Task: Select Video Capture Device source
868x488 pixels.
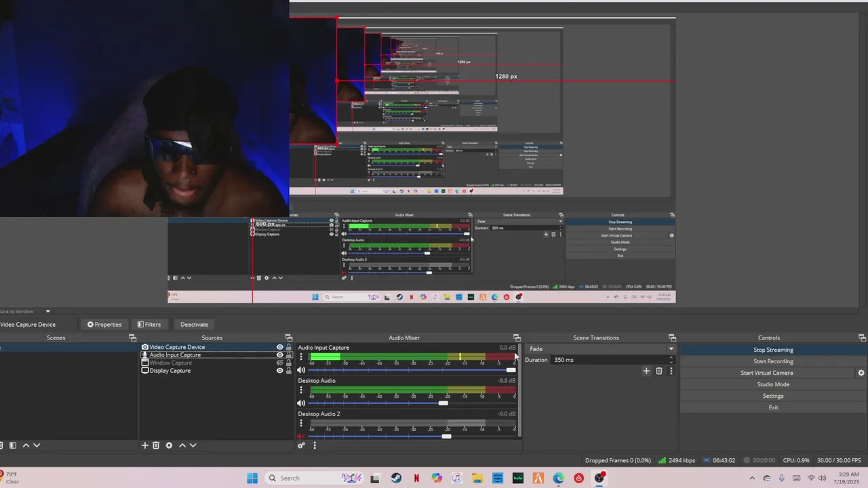Action: [x=177, y=347]
